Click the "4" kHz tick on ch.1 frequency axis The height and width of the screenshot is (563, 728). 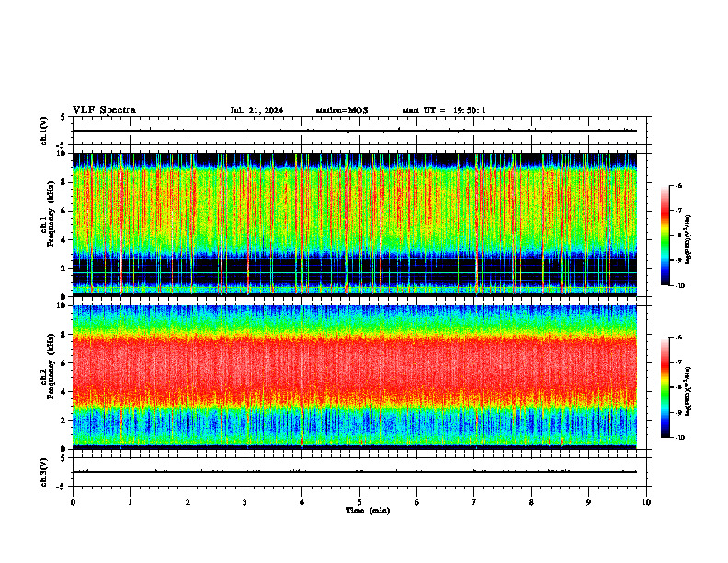point(63,240)
